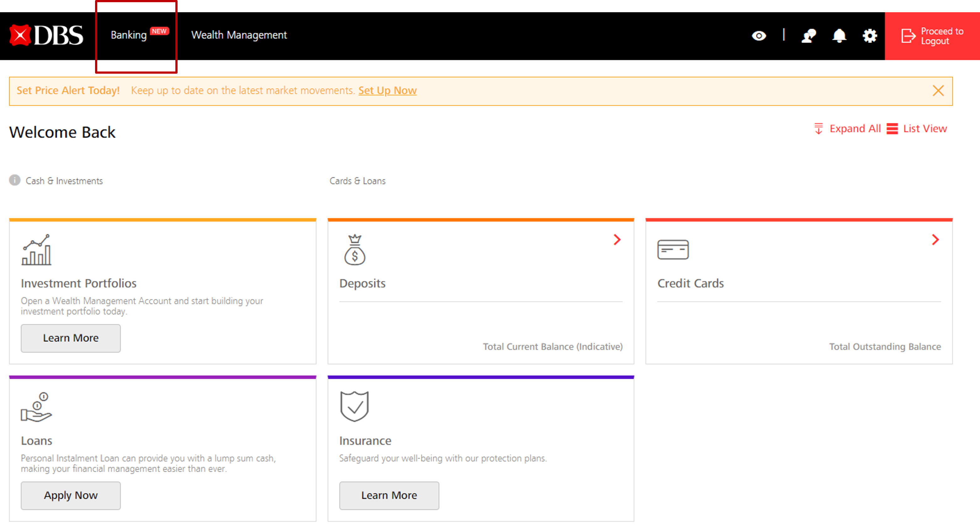Viewport: 980px width, 528px height.
Task: Click Proceed to Logout button
Action: [x=932, y=36]
